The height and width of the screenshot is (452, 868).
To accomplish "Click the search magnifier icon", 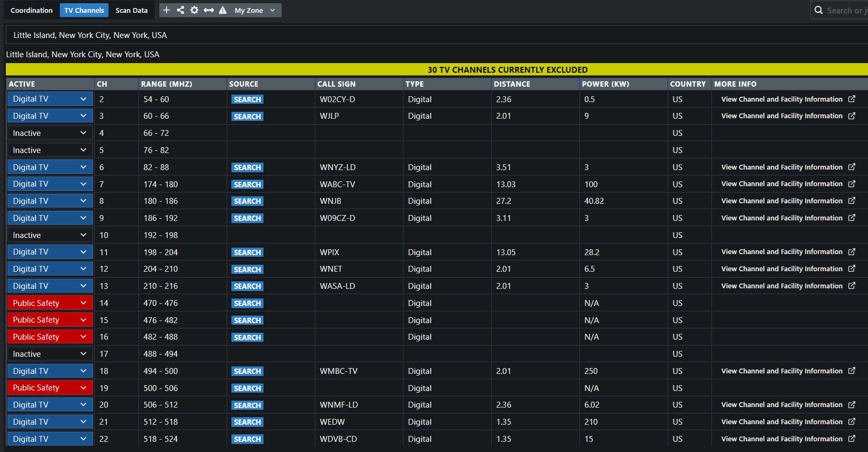I will click(x=818, y=10).
